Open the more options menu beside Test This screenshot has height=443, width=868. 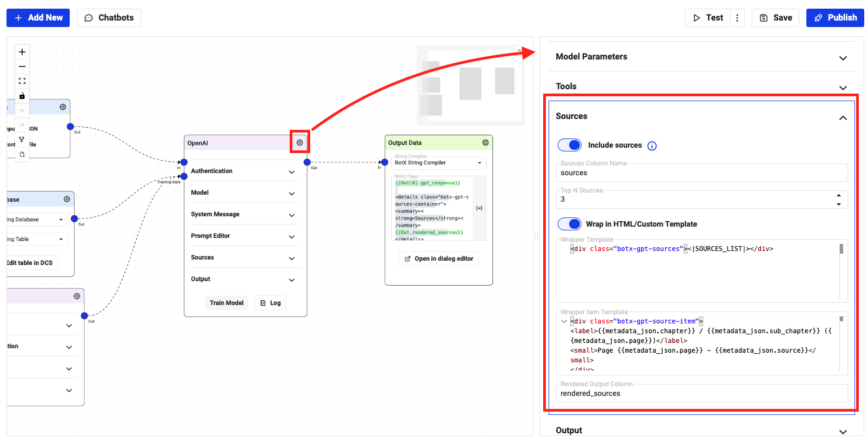click(737, 18)
